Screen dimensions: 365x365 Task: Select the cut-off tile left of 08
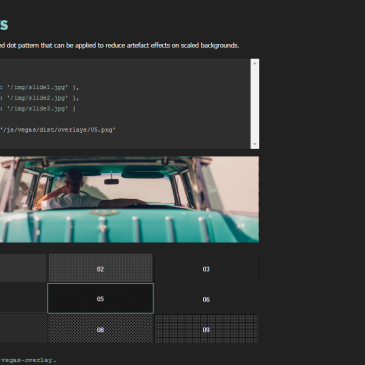(x=23, y=329)
